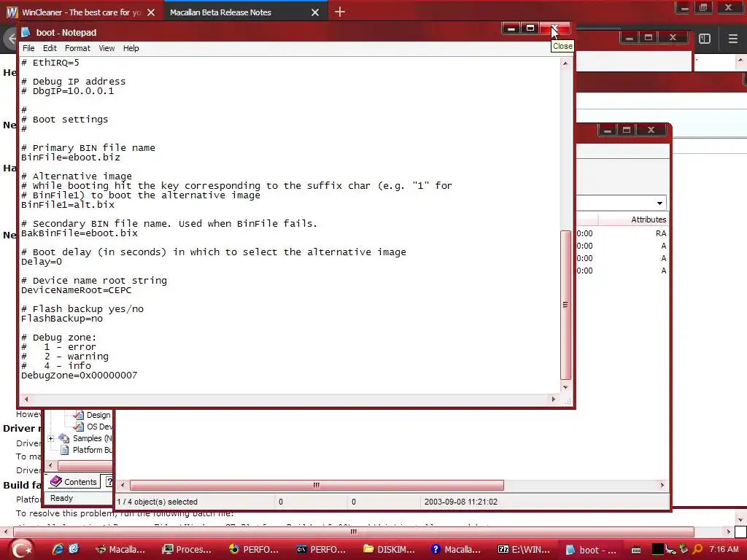Click boot Notepad taskbar button

click(x=591, y=550)
